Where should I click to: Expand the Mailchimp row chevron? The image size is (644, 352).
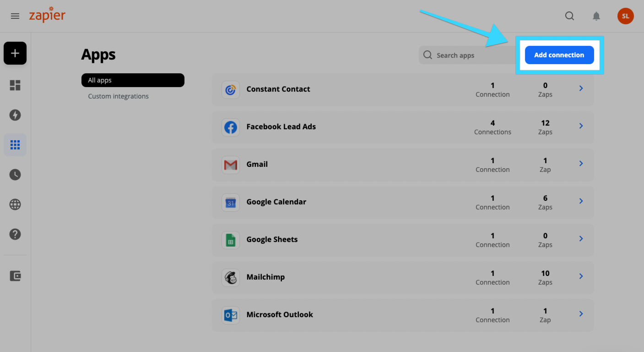(x=581, y=276)
